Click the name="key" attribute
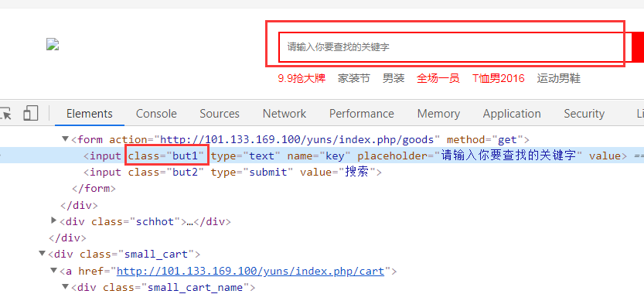This screenshot has height=294, width=644. click(x=319, y=156)
